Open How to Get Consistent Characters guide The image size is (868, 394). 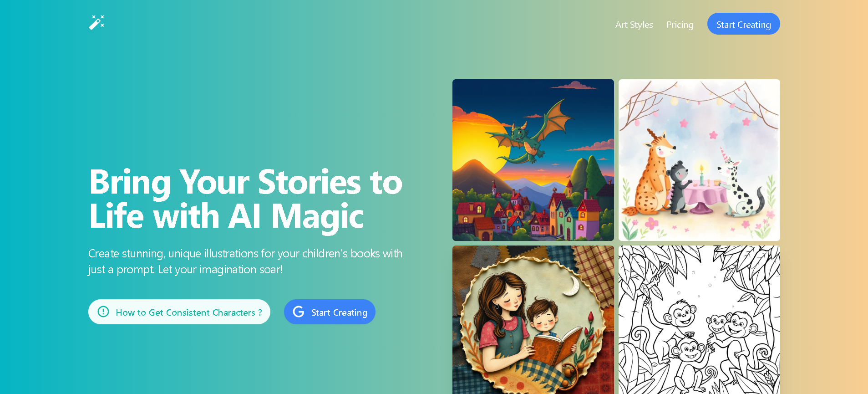click(x=179, y=312)
